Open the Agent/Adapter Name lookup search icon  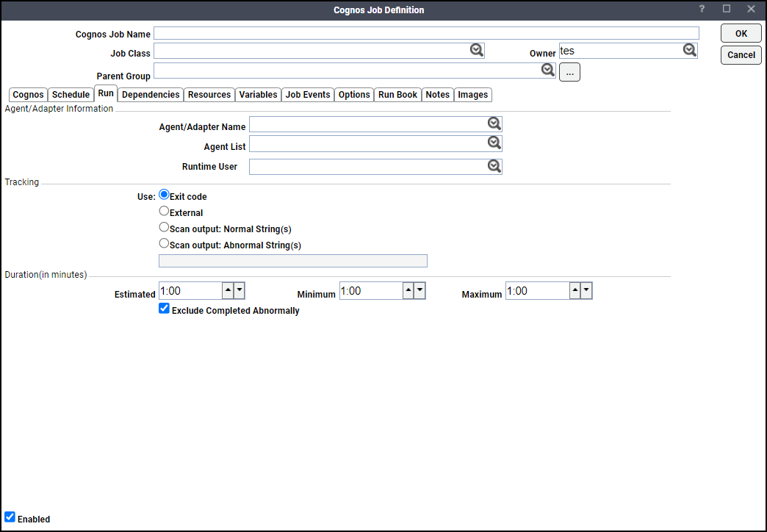tap(494, 123)
